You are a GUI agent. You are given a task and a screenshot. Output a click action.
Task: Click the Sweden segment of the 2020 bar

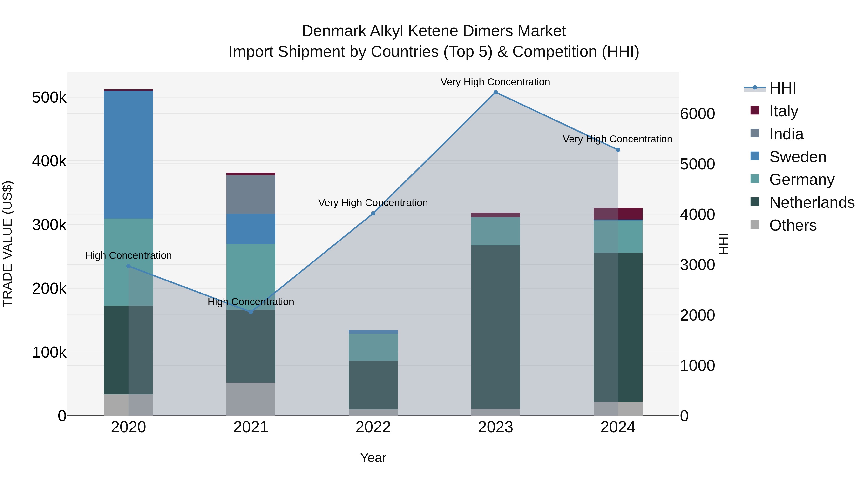point(128,154)
